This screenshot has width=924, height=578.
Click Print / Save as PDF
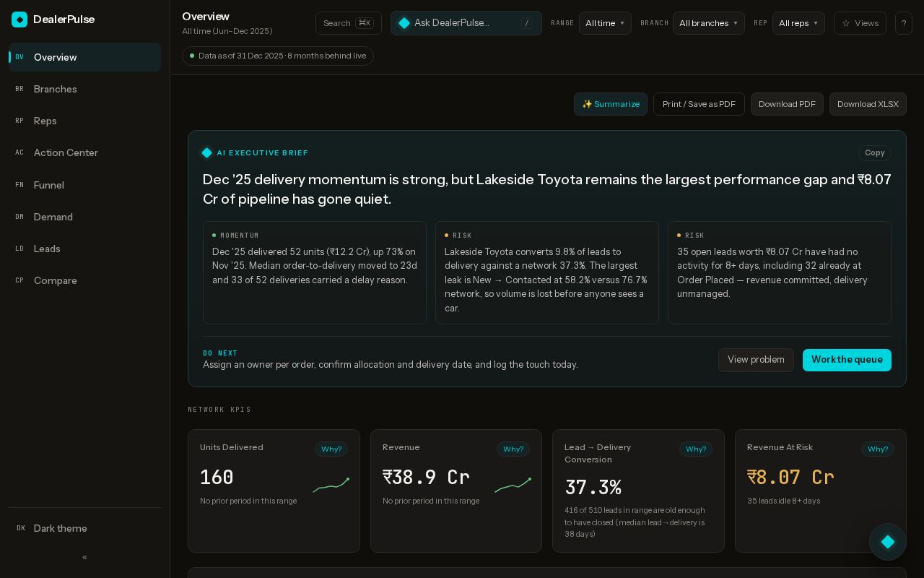(699, 104)
